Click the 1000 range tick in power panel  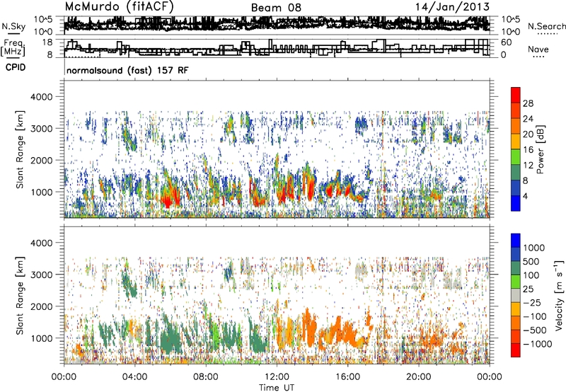pyautogui.click(x=43, y=192)
